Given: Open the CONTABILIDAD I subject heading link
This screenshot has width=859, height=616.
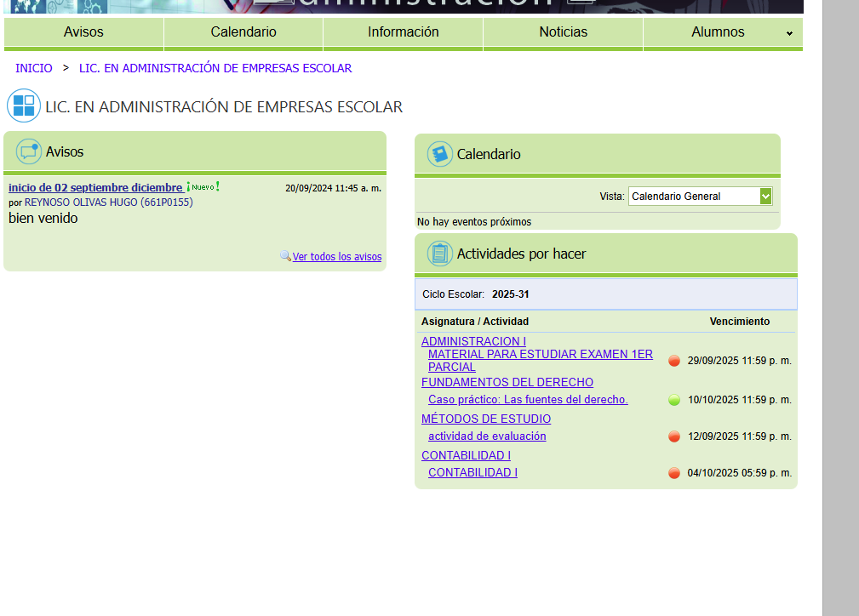Looking at the screenshot, I should click(x=466, y=455).
